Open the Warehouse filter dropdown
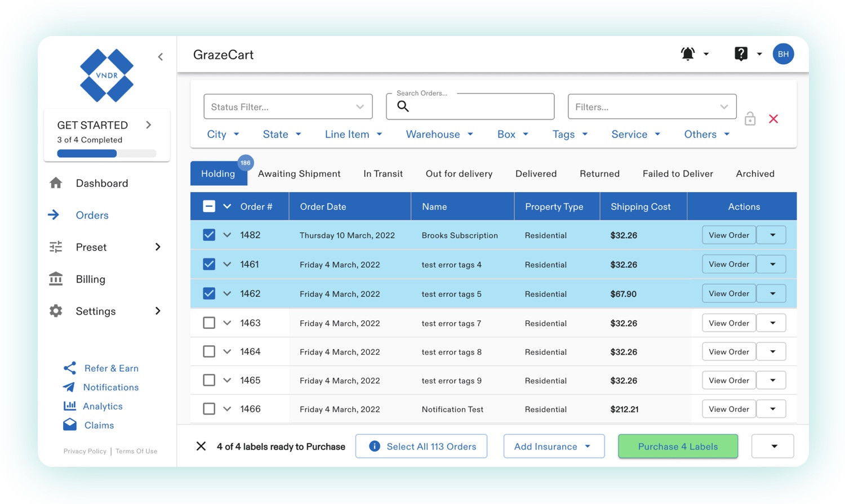Viewport: 845px width, 504px height. click(439, 134)
